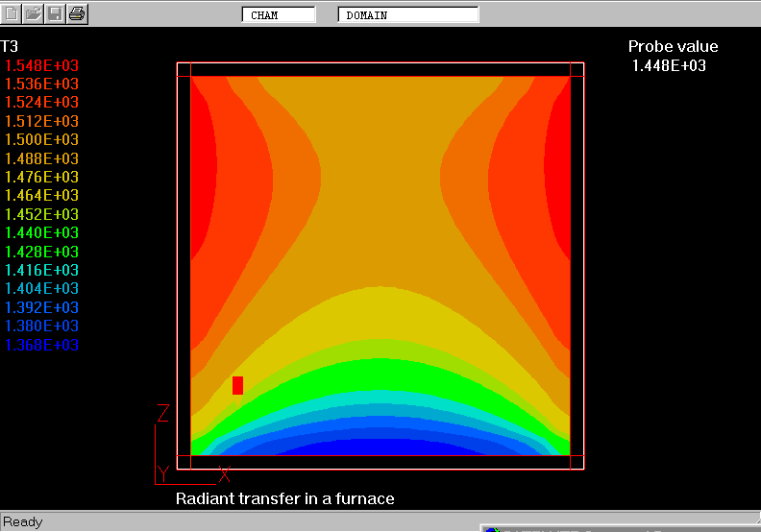Select the red probe marker
The height and width of the screenshot is (532, 761).
pos(237,385)
